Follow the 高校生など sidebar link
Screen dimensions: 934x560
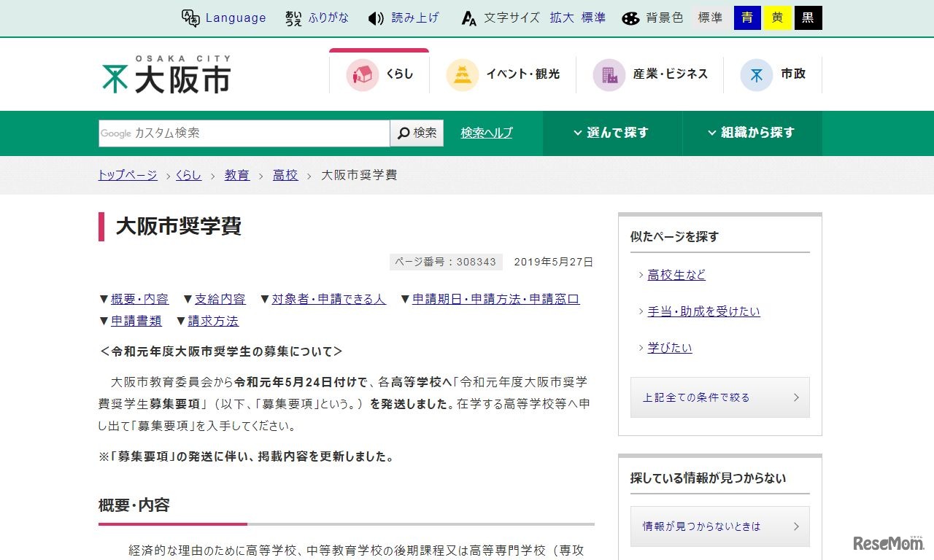pos(676,275)
